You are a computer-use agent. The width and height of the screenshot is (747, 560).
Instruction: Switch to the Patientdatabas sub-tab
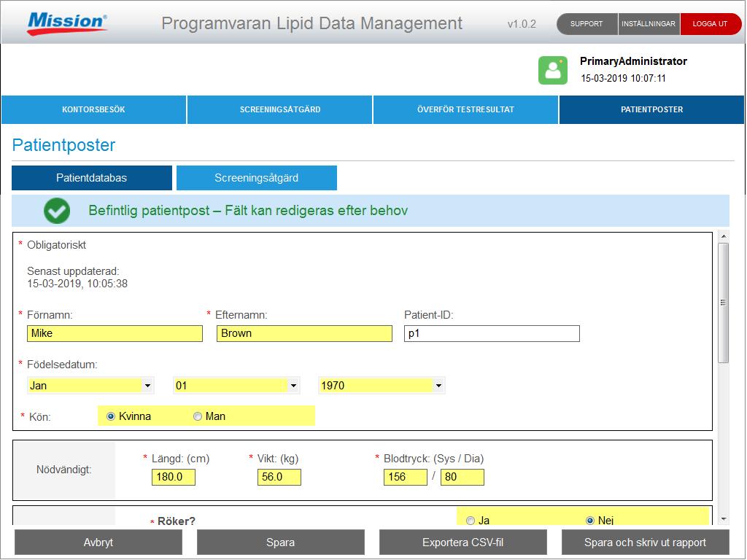pos(92,178)
